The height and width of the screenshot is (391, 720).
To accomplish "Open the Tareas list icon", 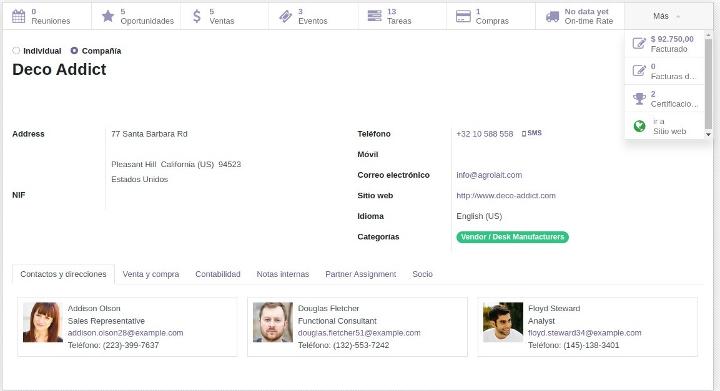I will [374, 16].
